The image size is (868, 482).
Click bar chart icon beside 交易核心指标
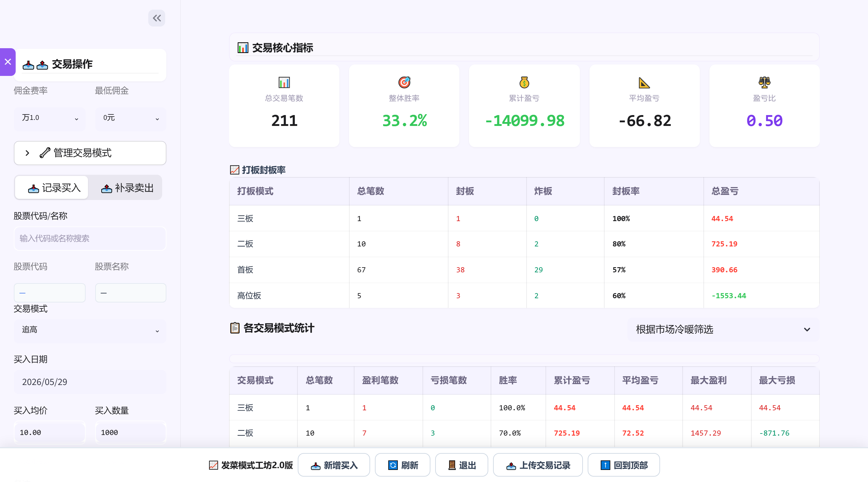click(x=243, y=48)
